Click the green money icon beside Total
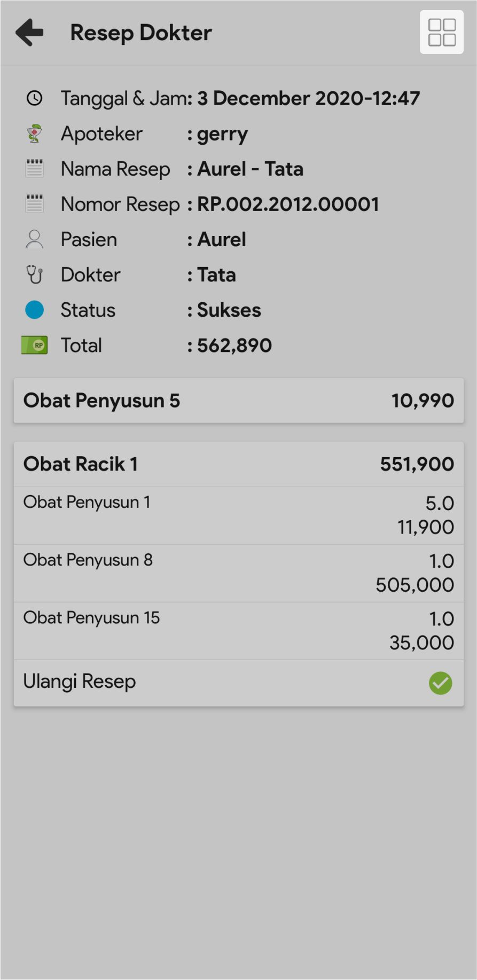The image size is (477, 980). pyautogui.click(x=35, y=345)
